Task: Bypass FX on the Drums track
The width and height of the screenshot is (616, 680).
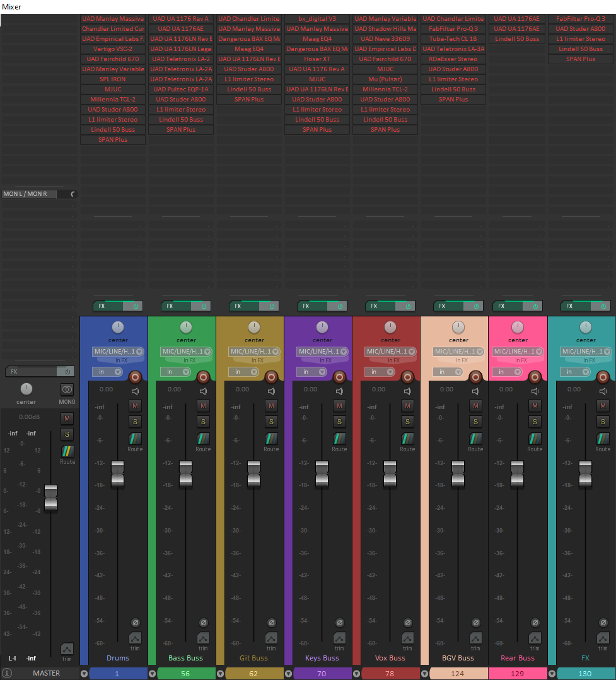Action: coord(136,306)
